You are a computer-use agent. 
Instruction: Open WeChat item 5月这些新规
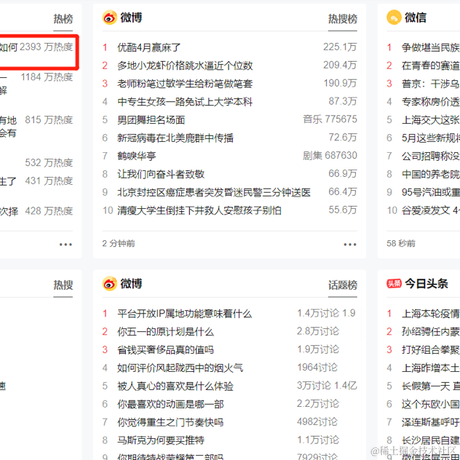(x=431, y=138)
